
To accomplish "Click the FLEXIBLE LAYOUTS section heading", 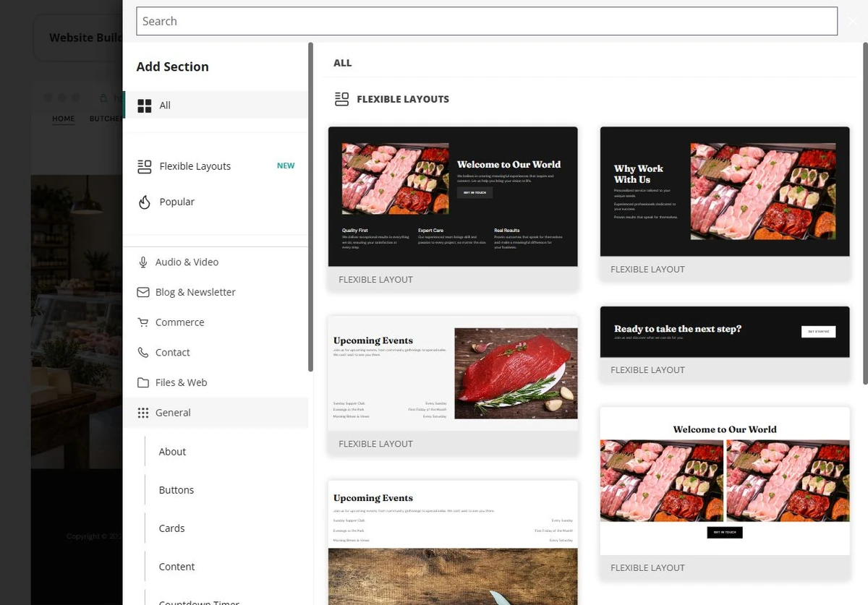I will click(403, 99).
